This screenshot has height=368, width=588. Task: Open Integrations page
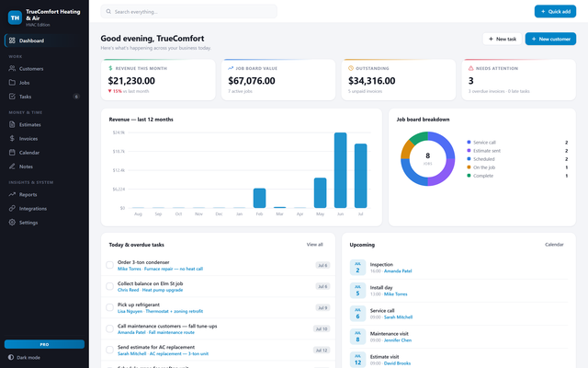tap(44, 209)
